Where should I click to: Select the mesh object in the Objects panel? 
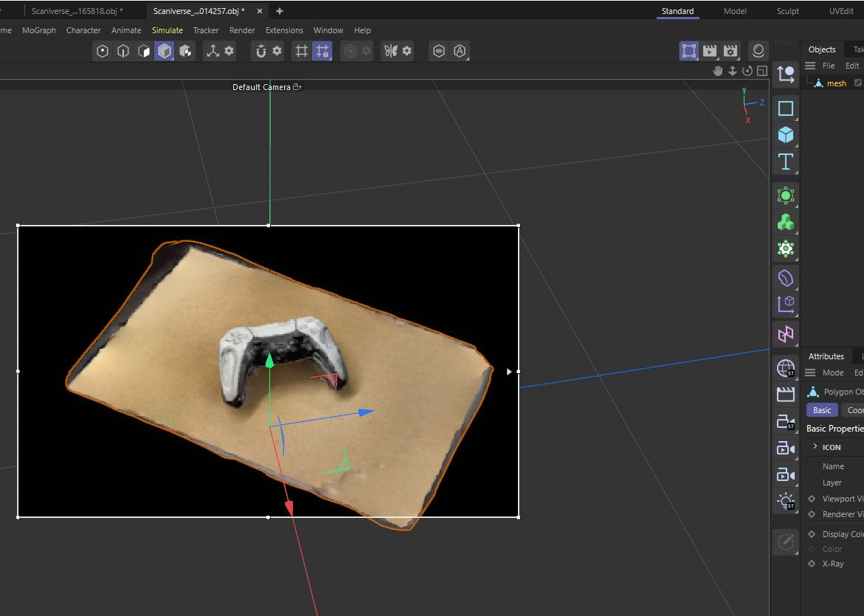click(835, 83)
